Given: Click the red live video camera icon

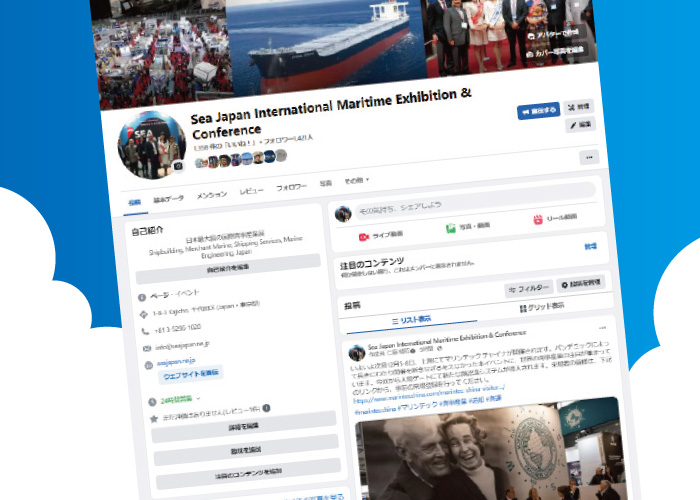Looking at the screenshot, I should pos(364,237).
